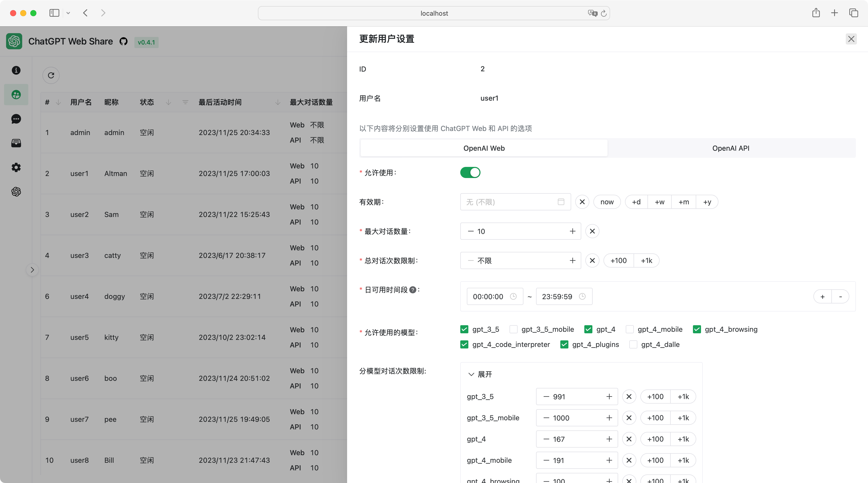This screenshot has height=483, width=868.
Task: Open the calendar icon in validity field
Action: pyautogui.click(x=561, y=202)
